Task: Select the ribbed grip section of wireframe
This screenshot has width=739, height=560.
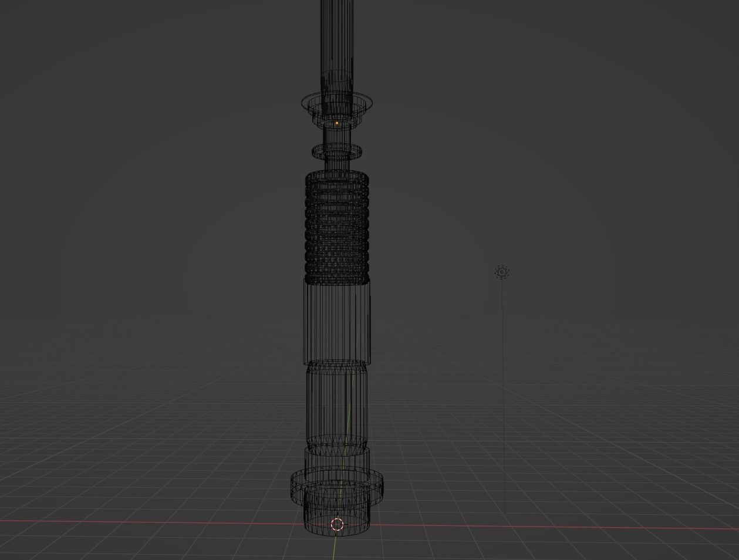Action: (x=337, y=227)
